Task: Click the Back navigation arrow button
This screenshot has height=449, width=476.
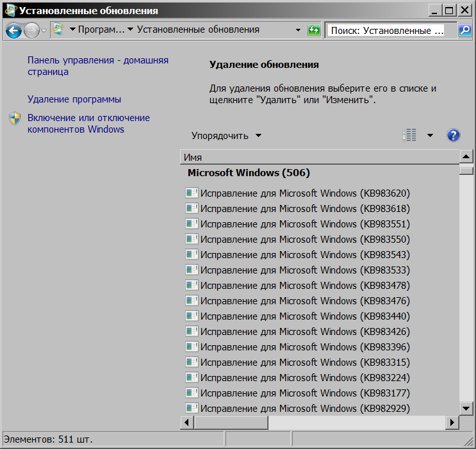Action: coord(14,30)
